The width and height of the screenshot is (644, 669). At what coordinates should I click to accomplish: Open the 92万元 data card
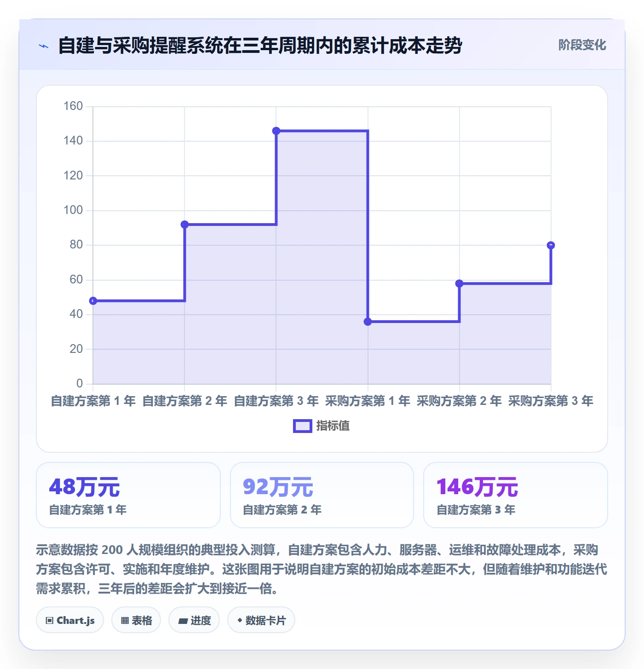click(322, 495)
